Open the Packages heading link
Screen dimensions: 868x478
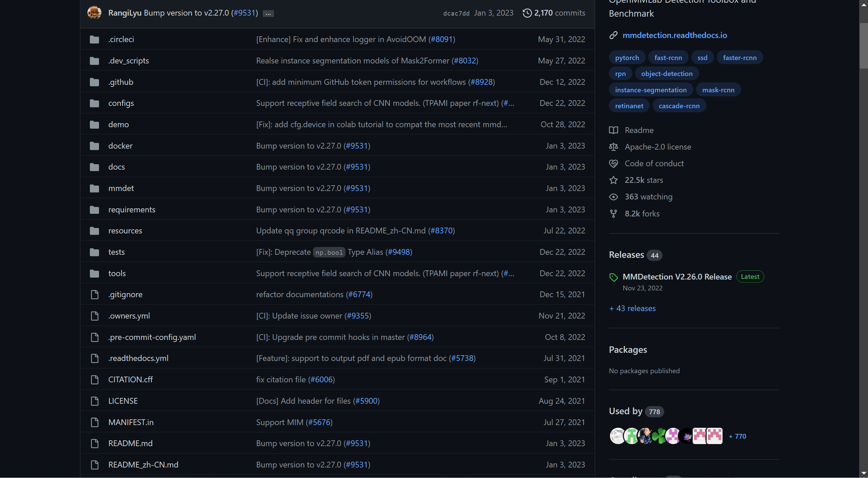click(x=628, y=350)
